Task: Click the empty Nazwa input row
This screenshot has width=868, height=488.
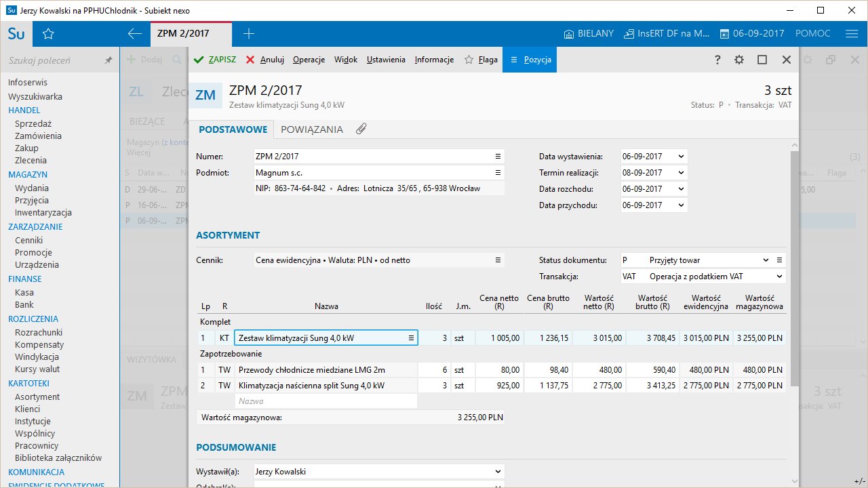Action: tap(325, 401)
